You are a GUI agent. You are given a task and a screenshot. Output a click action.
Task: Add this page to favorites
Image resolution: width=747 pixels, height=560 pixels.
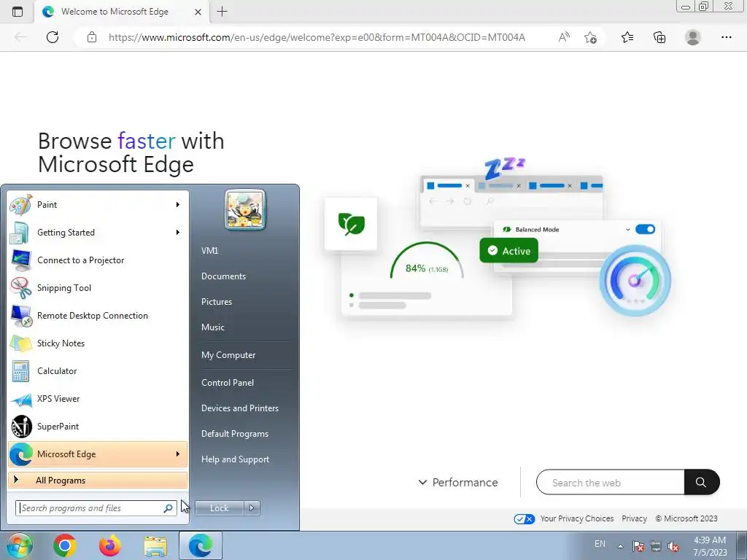(590, 37)
